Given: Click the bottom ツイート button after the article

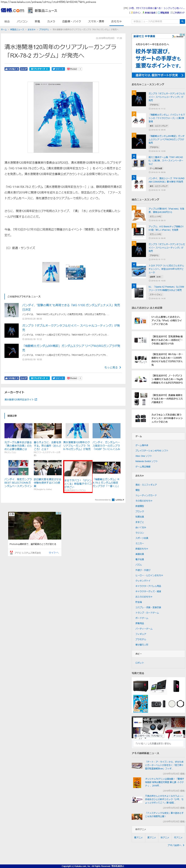Looking at the screenshot, I should pos(58,378).
